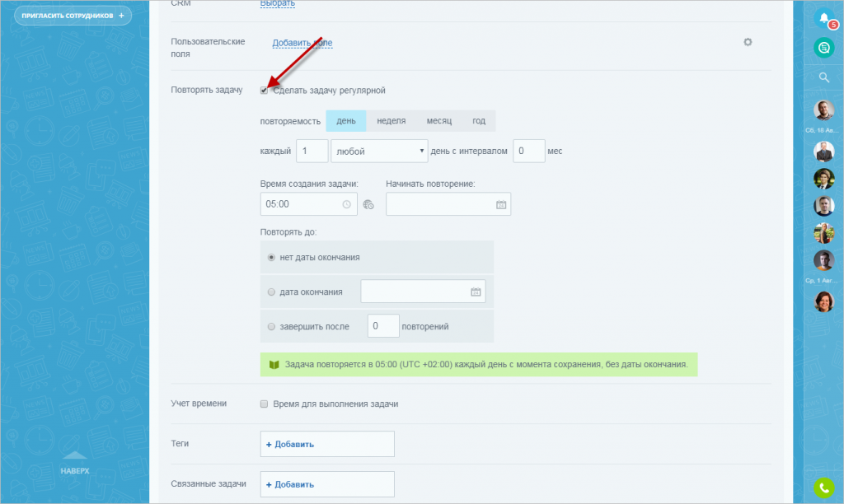The image size is (844, 504).
Task: Uncheck Сделать задачу регулярной checkbox
Action: 264,91
